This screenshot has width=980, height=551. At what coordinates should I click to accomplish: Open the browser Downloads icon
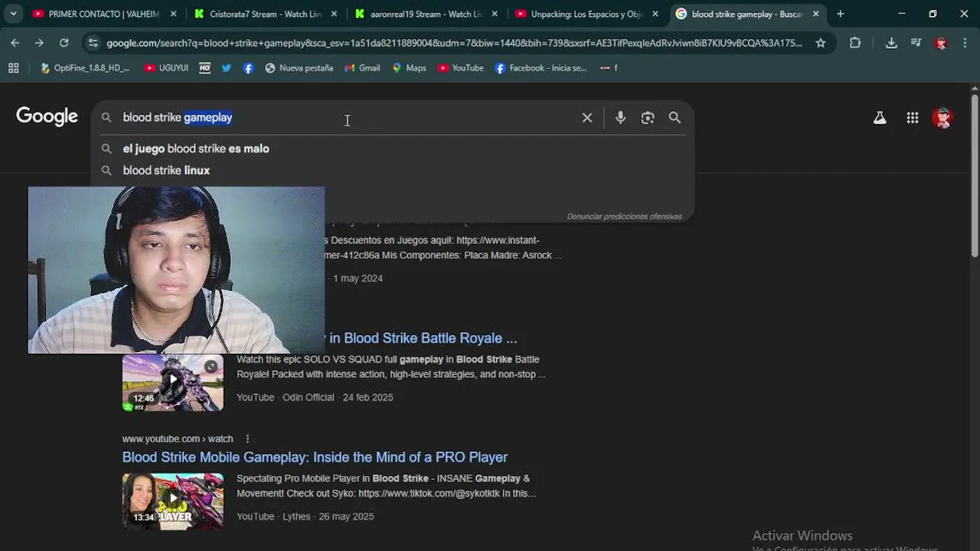pos(891,43)
